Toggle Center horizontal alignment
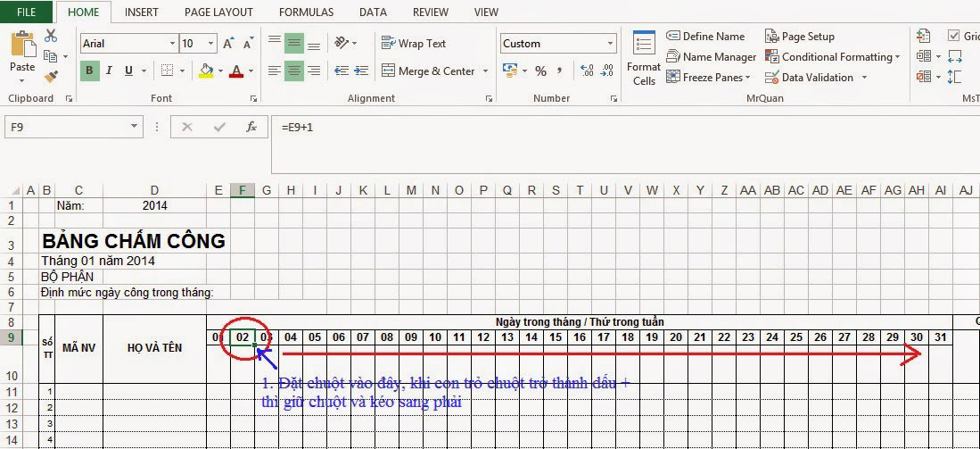 click(x=293, y=71)
